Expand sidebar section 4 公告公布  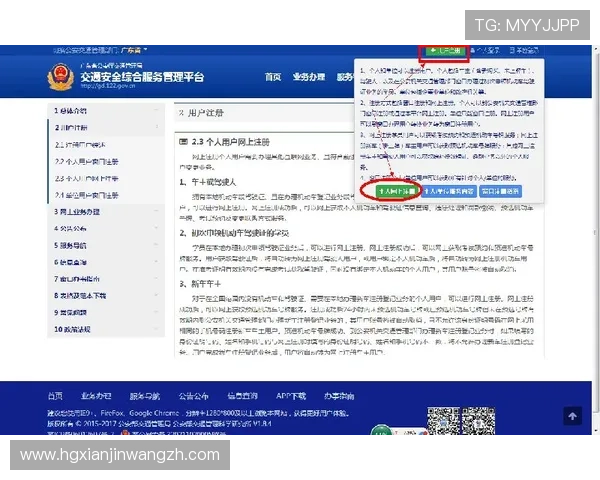pyautogui.click(x=106, y=229)
